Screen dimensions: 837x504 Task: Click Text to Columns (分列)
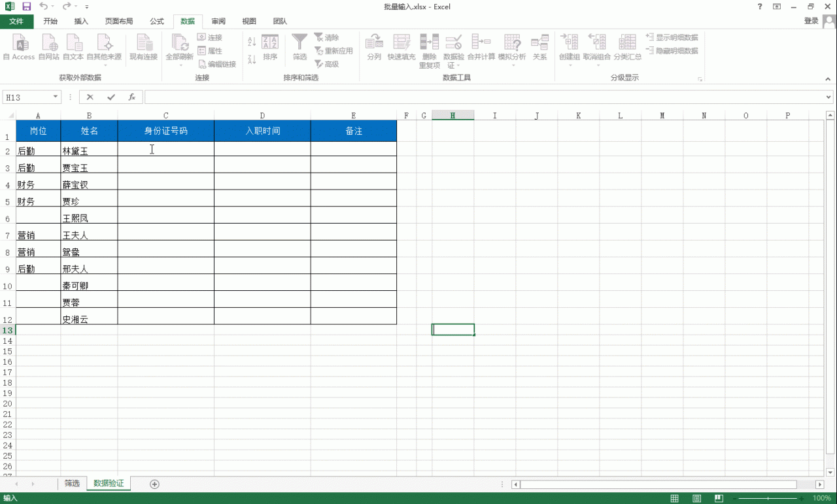point(374,48)
